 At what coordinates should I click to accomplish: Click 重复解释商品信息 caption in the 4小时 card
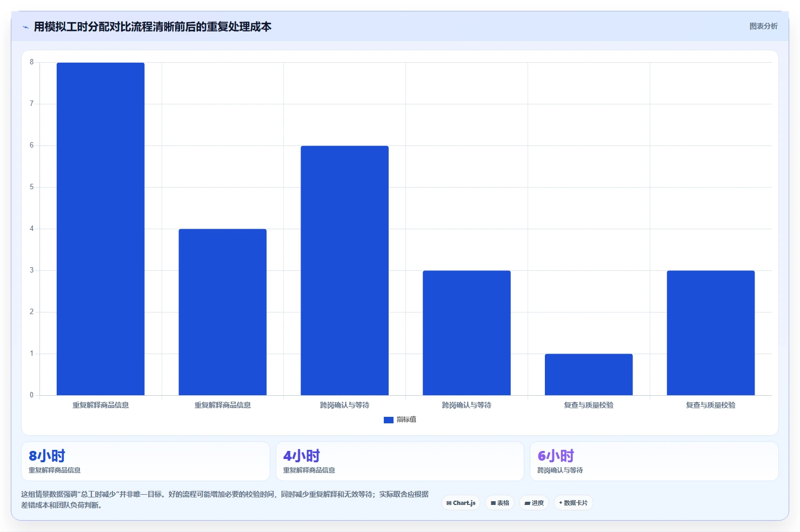(x=309, y=470)
